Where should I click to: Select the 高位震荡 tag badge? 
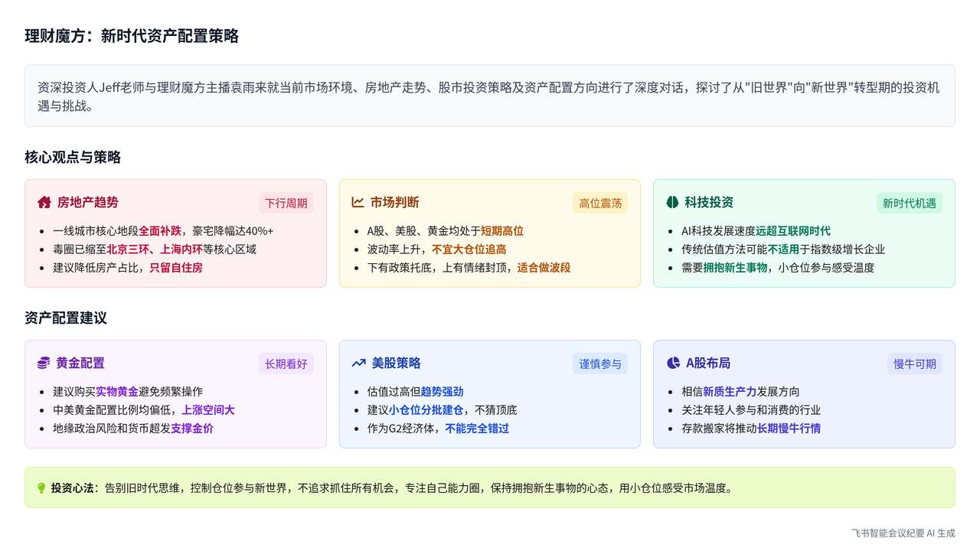pos(600,203)
